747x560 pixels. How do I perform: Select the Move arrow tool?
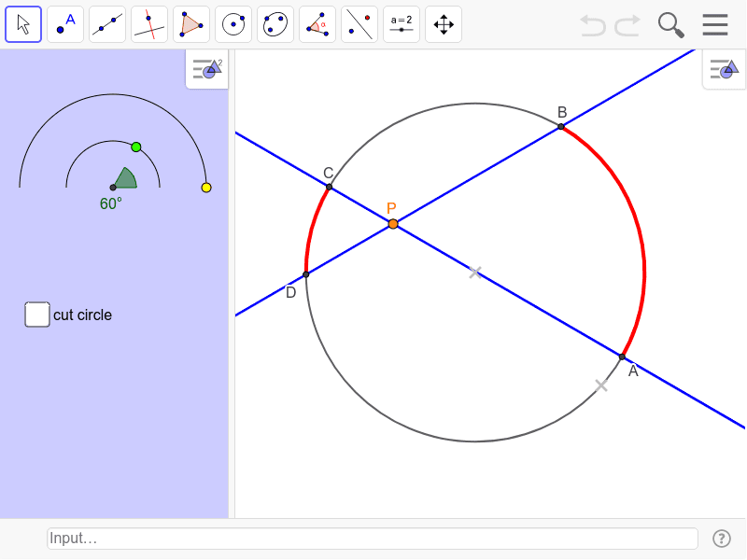tap(22, 24)
